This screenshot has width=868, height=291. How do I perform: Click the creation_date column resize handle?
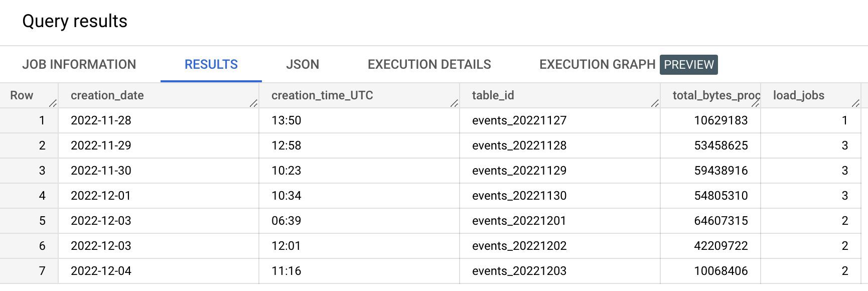click(253, 103)
